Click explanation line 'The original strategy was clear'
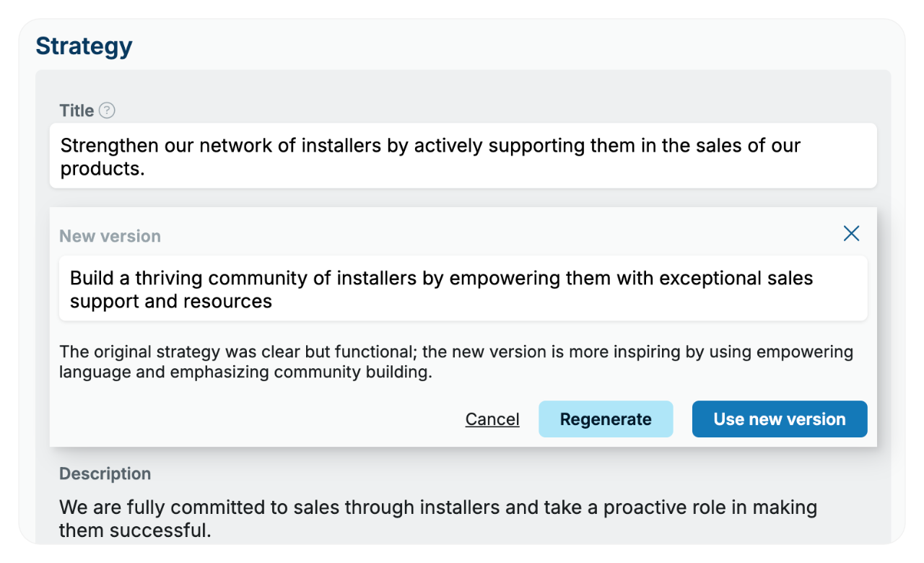This screenshot has width=924, height=563. (x=456, y=352)
